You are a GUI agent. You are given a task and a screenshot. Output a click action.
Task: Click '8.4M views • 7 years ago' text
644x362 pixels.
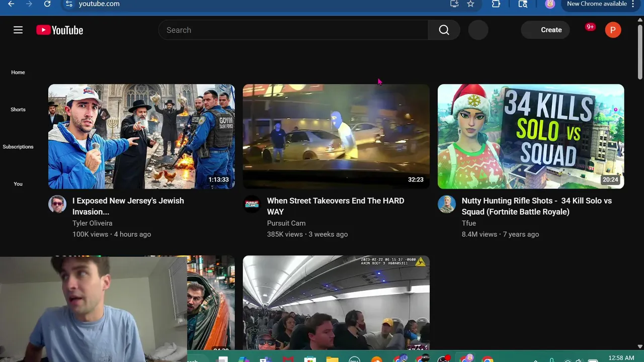500,234
